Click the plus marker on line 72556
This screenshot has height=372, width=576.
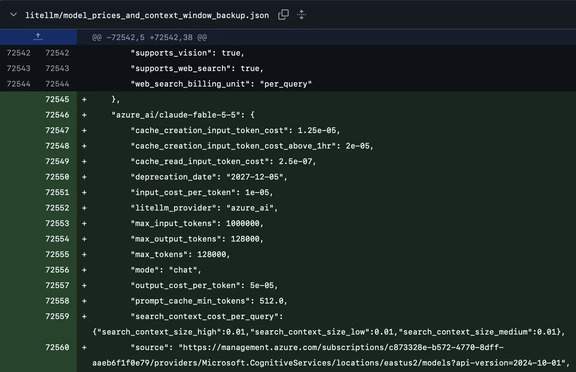point(84,270)
